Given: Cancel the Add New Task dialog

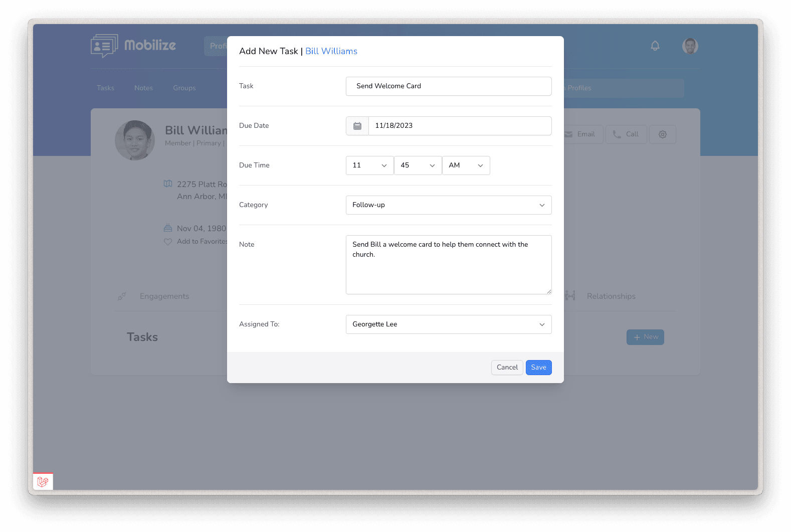Looking at the screenshot, I should (x=507, y=368).
